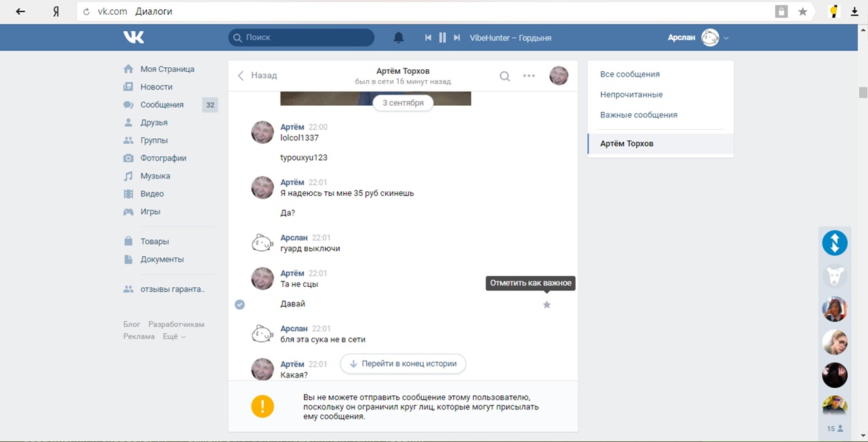
Task: Switch to Важные сообщения tab
Action: pyautogui.click(x=638, y=115)
